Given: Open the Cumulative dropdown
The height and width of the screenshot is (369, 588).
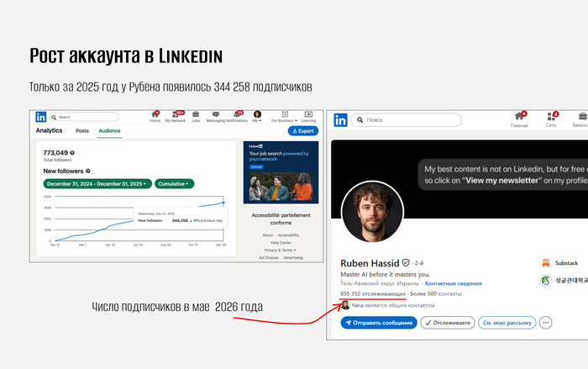Looking at the screenshot, I should (x=175, y=184).
